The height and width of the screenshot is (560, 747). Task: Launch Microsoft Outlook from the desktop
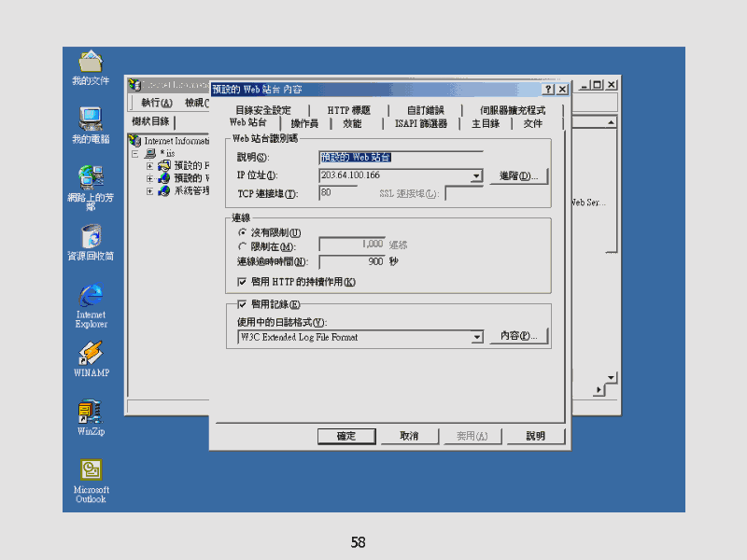point(91,471)
